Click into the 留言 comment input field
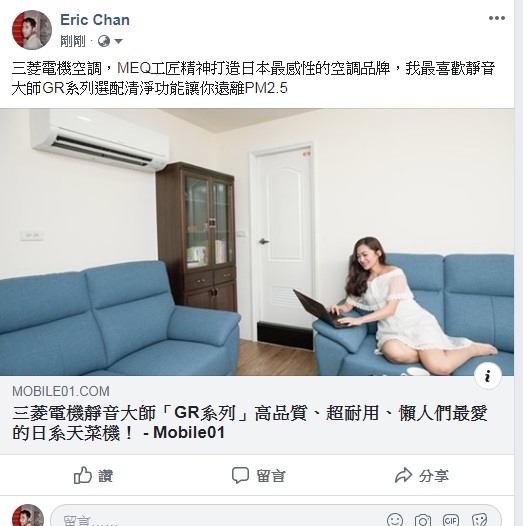Image resolution: width=523 pixels, height=526 pixels. coord(218,519)
